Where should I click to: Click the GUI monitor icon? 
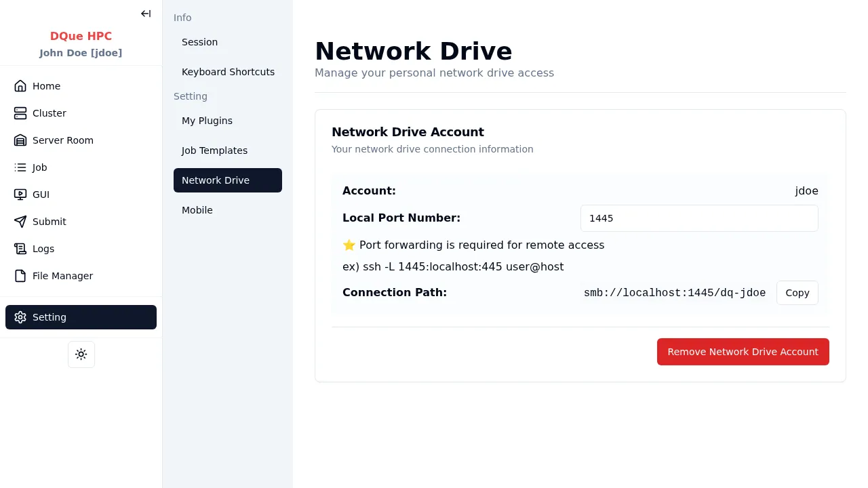point(20,195)
